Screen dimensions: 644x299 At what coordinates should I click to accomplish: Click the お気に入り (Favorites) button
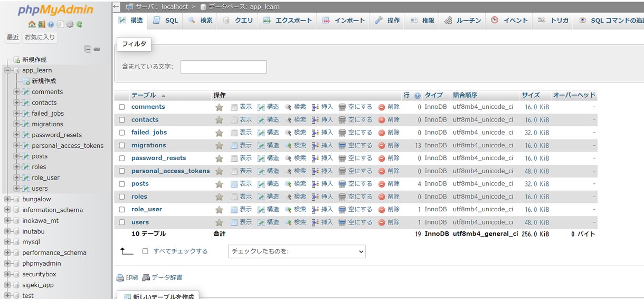tap(40, 38)
